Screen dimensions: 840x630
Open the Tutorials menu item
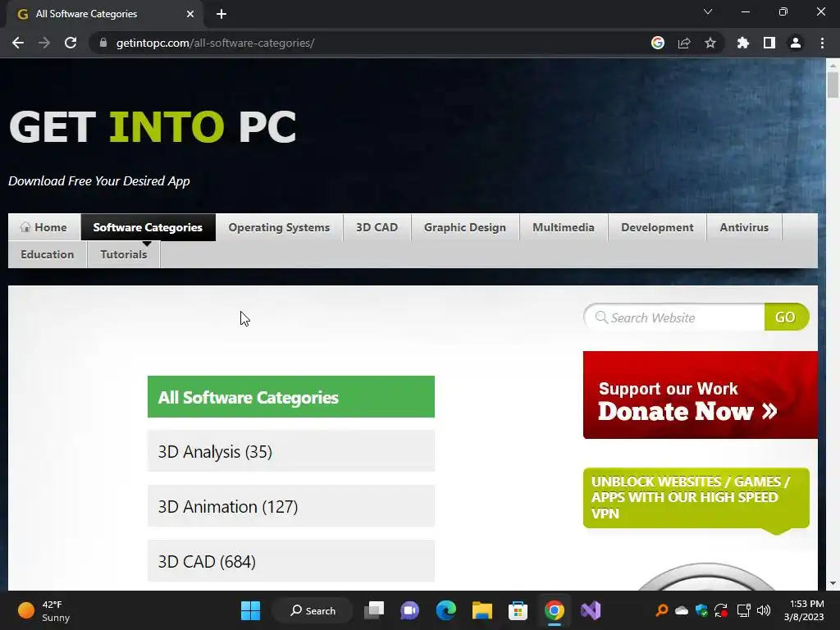click(123, 254)
